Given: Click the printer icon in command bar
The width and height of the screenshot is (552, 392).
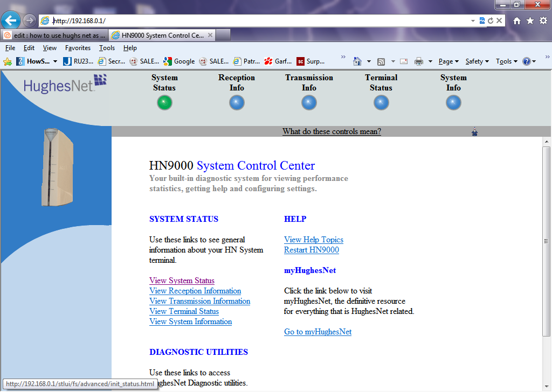Looking at the screenshot, I should pos(419,61).
